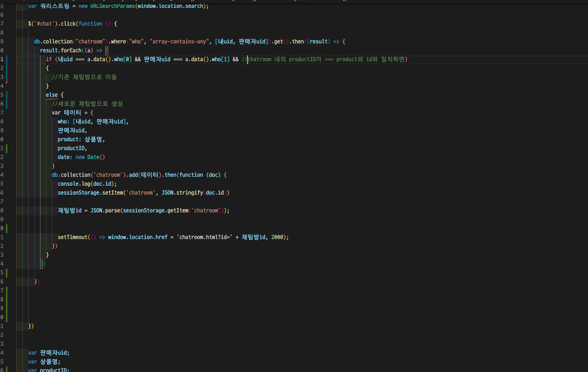Click the blue dotted gutter marker beside if statement
The height and width of the screenshot is (372, 588).
point(7,68)
